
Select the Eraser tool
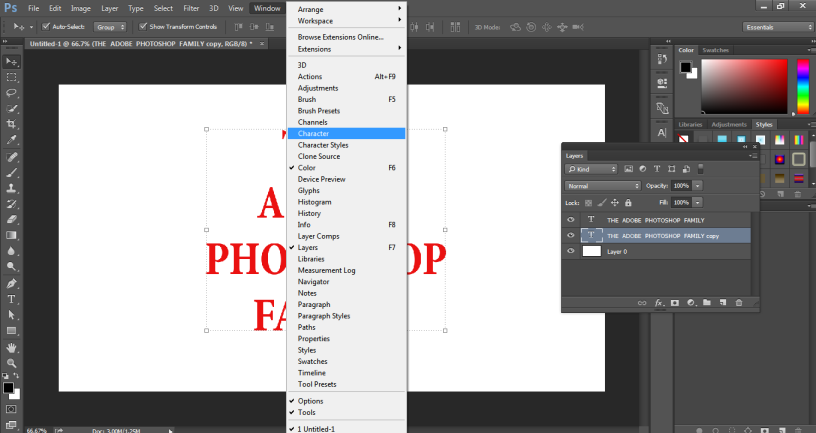point(11,219)
